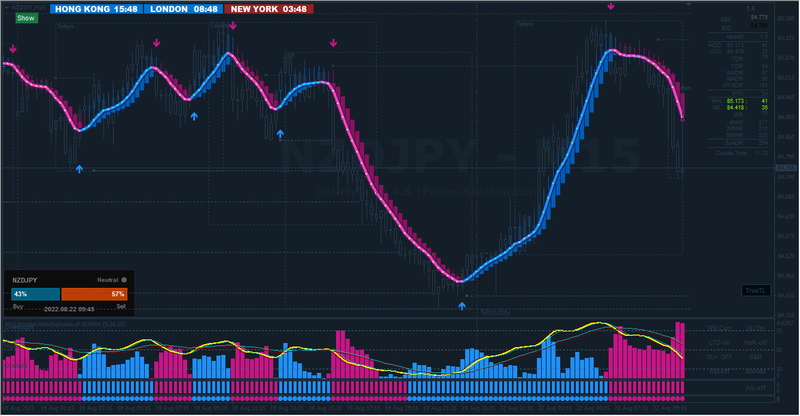800x416 pixels.
Task: Select the Waddah Attar Explosion indicator title
Action: pyautogui.click(x=64, y=324)
